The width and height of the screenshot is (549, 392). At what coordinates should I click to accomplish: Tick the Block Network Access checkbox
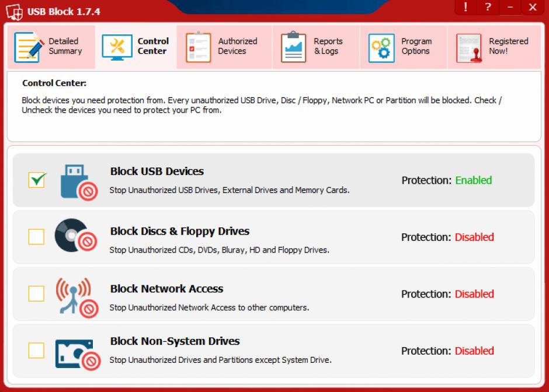point(36,293)
